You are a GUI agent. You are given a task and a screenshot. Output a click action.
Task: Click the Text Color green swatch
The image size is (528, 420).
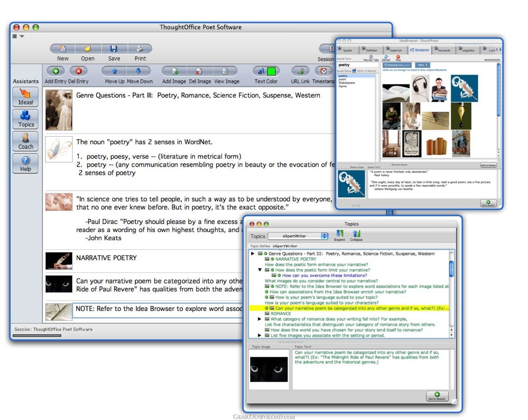271,71
